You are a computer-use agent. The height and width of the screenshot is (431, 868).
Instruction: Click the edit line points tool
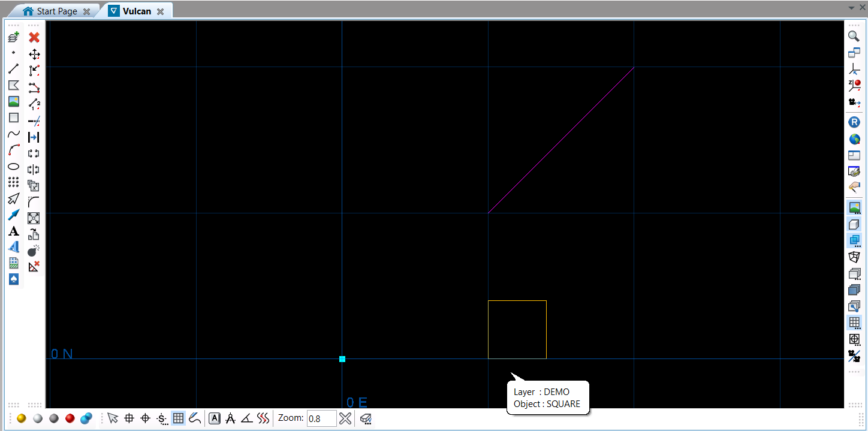34,88
